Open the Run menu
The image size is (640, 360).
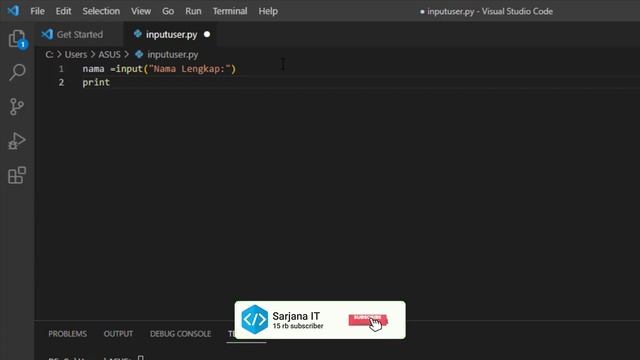[193, 11]
